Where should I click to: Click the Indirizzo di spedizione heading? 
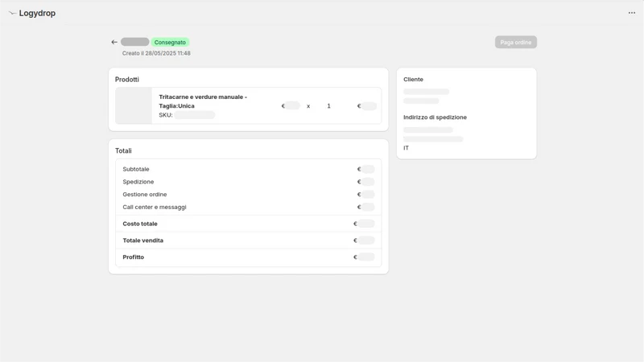pyautogui.click(x=435, y=117)
